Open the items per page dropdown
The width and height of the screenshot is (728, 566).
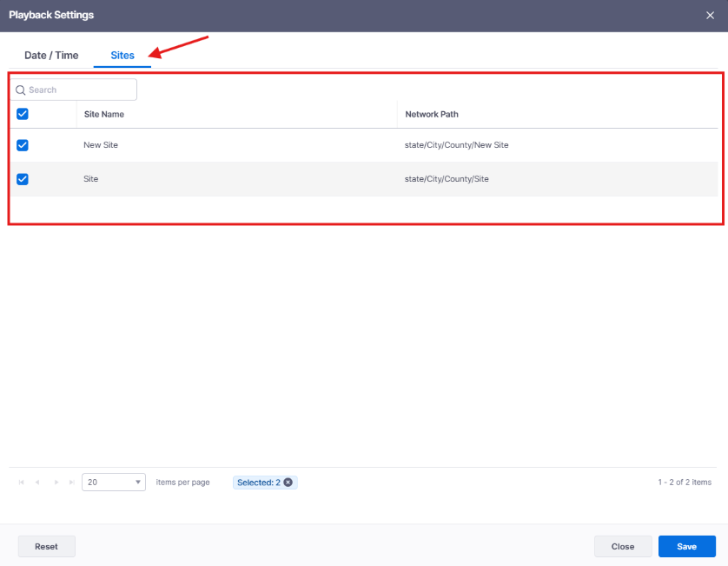pos(114,483)
